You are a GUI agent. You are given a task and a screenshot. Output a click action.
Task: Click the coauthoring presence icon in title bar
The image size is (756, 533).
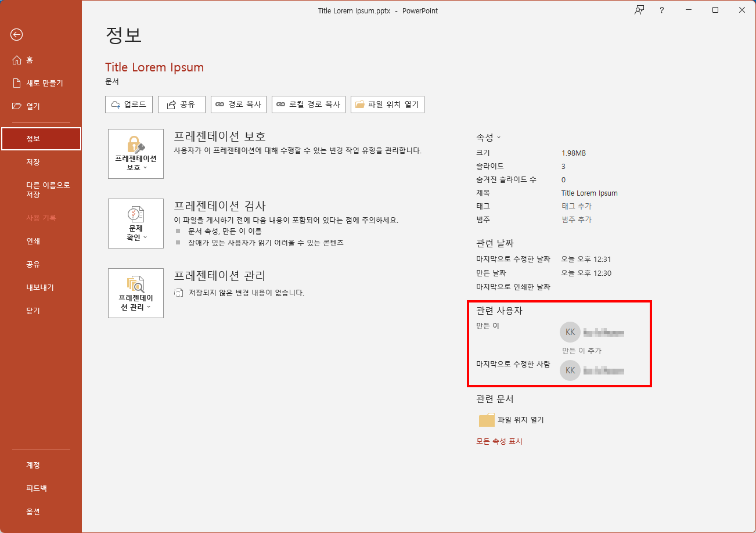pyautogui.click(x=639, y=10)
